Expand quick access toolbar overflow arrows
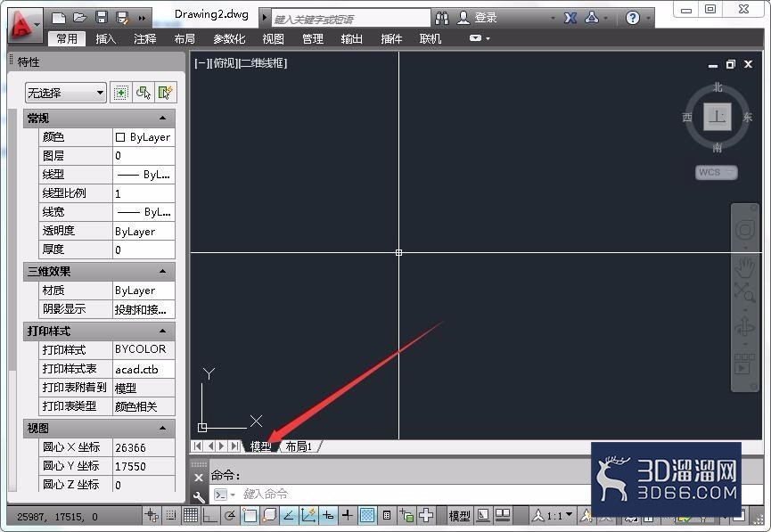 click(x=142, y=18)
